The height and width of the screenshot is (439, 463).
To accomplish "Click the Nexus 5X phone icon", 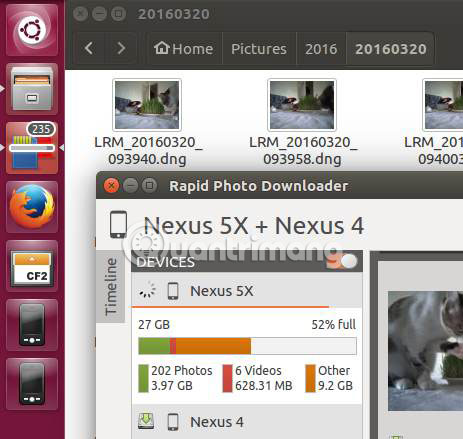I will (x=173, y=291).
